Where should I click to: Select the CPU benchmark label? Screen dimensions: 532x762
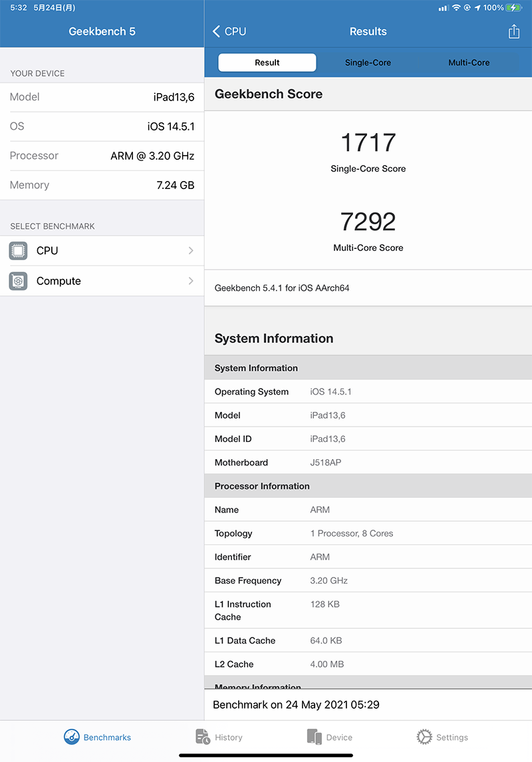click(x=47, y=251)
